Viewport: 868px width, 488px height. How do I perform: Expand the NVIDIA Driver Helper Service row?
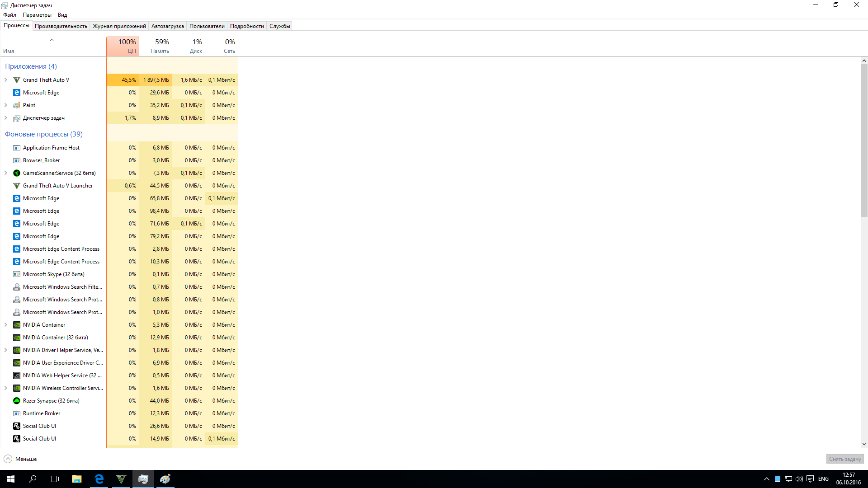pos(6,350)
